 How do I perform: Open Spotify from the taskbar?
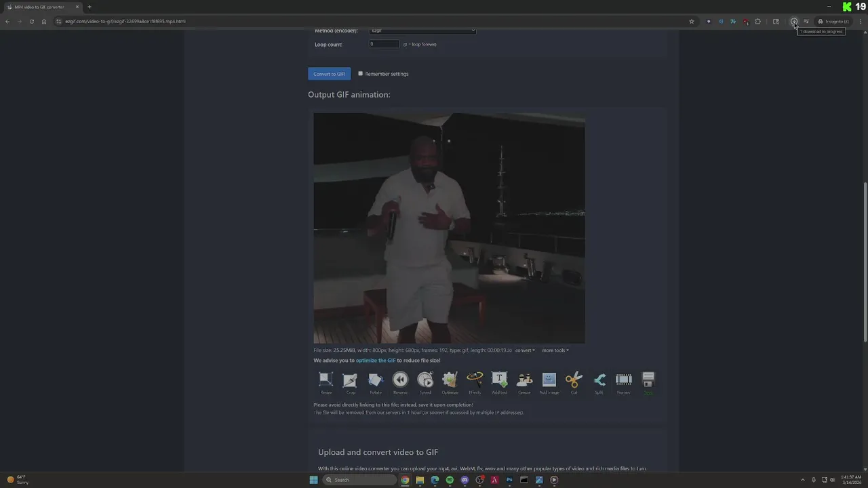coord(450,480)
